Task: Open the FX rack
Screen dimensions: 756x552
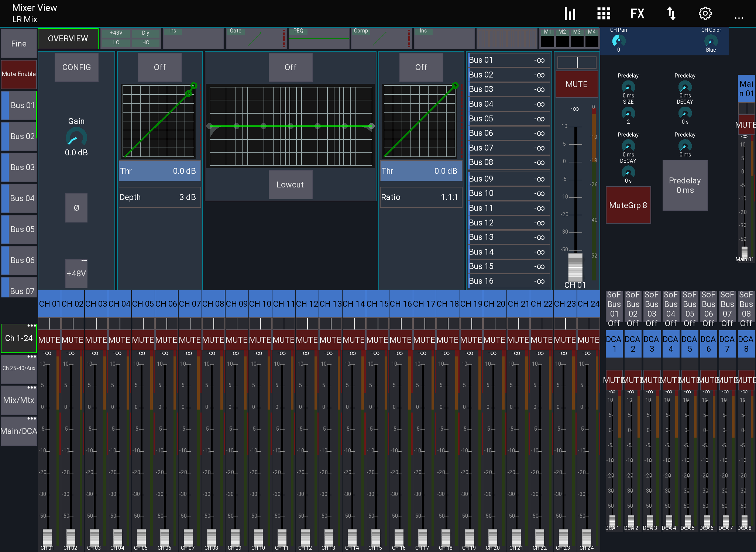Action: 637,14
